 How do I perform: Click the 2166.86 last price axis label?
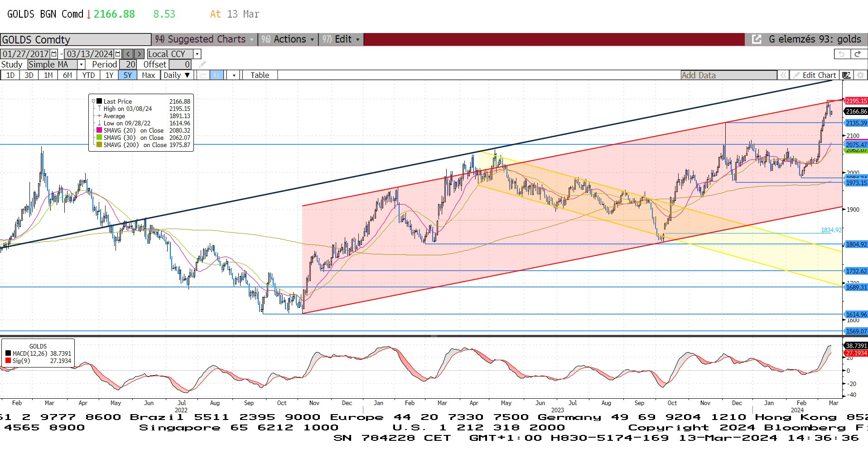pyautogui.click(x=856, y=111)
